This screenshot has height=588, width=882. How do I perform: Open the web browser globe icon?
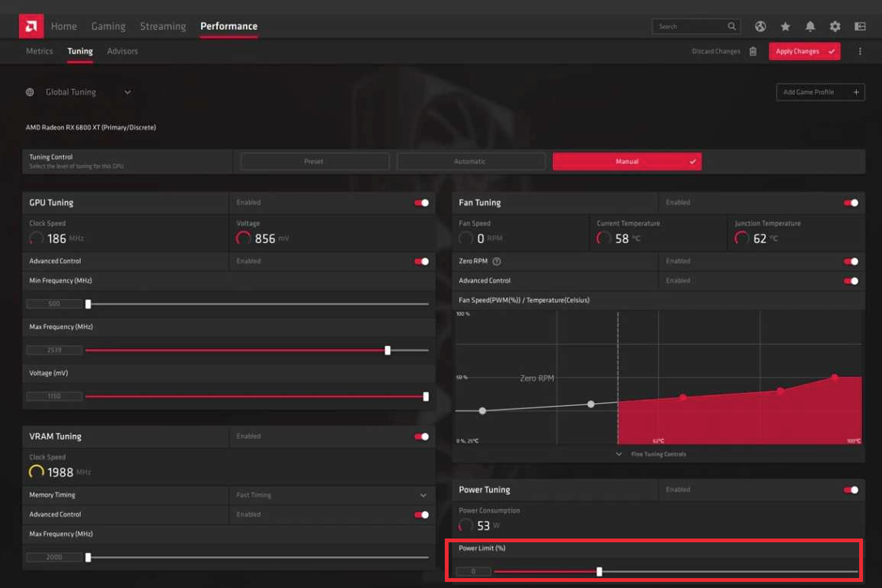(760, 26)
